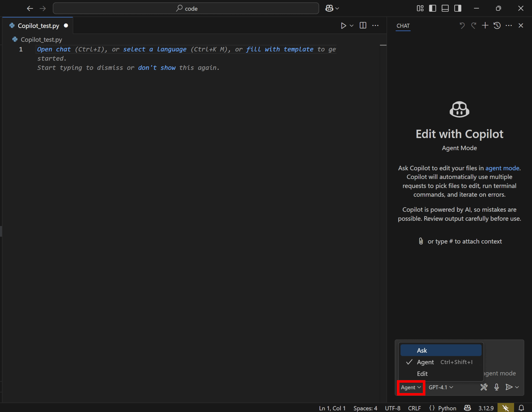
Task: Change line ending via CRLF
Action: point(414,408)
